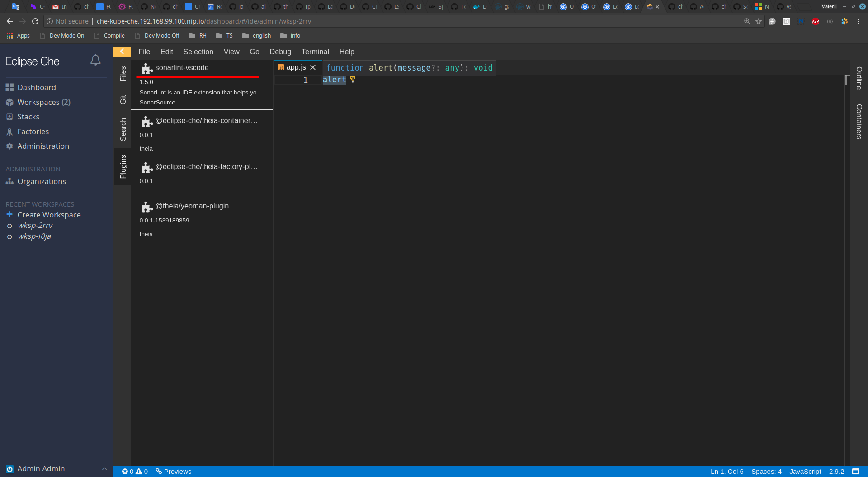Open the Dashboard page in Eclipse Che sidebar

37,87
